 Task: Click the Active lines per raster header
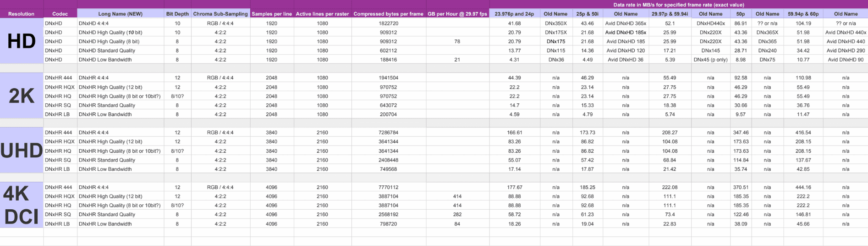click(x=322, y=14)
